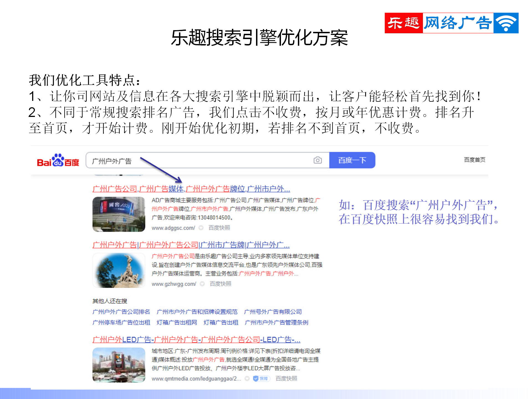Click the 乐趣网络广告 logo banner
The image size is (532, 399).
tap(451, 23)
